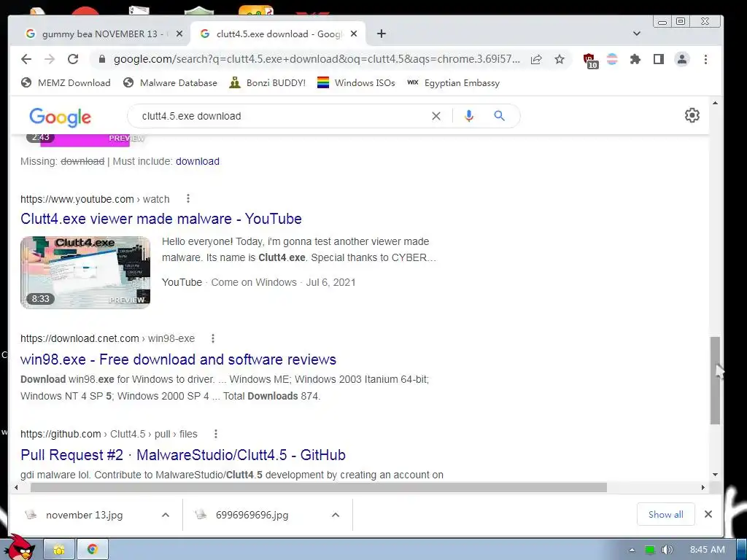The width and height of the screenshot is (747, 560).
Task: Go to Google homepage via logo
Action: click(60, 117)
